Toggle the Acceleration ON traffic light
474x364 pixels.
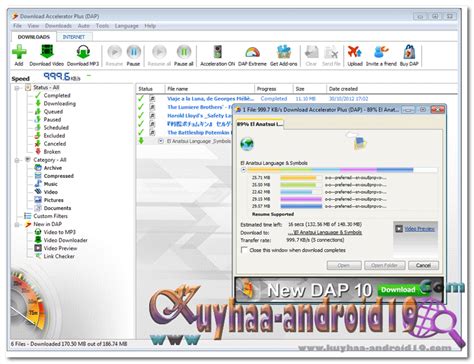click(x=218, y=52)
